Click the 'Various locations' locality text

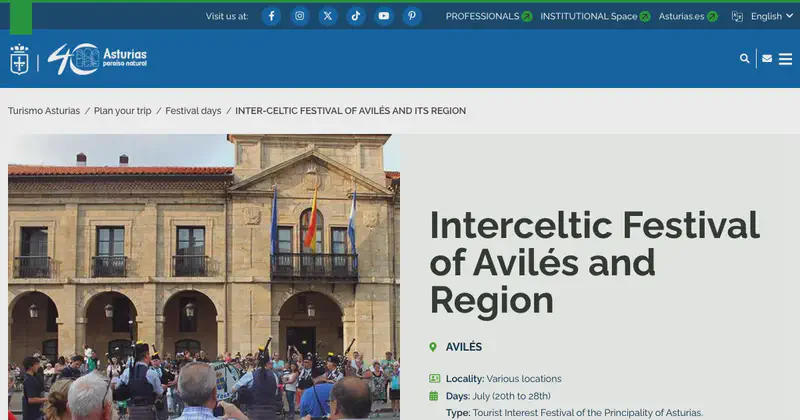(x=524, y=379)
